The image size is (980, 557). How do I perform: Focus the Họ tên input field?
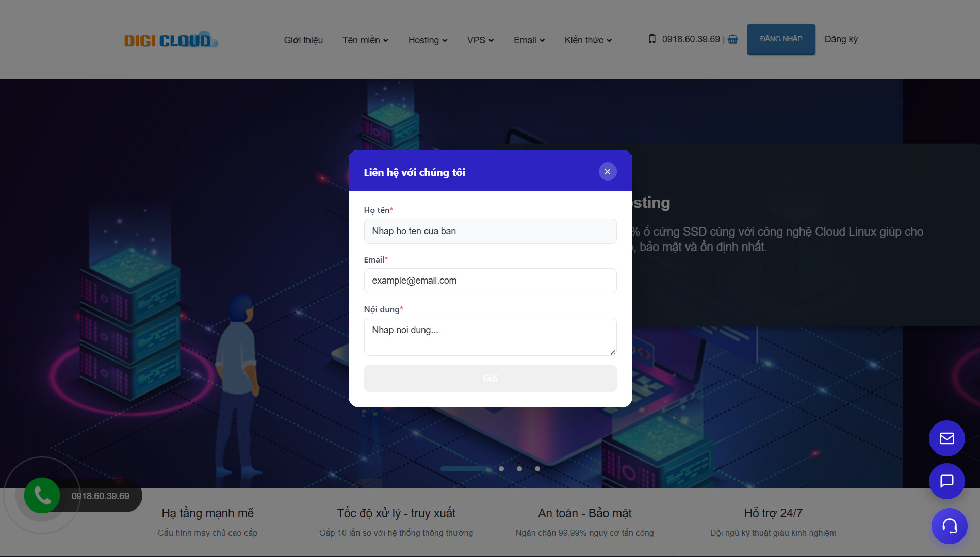(491, 231)
